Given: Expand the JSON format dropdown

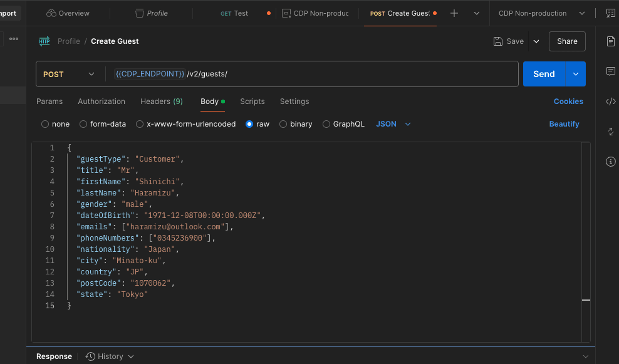Looking at the screenshot, I should [x=393, y=124].
